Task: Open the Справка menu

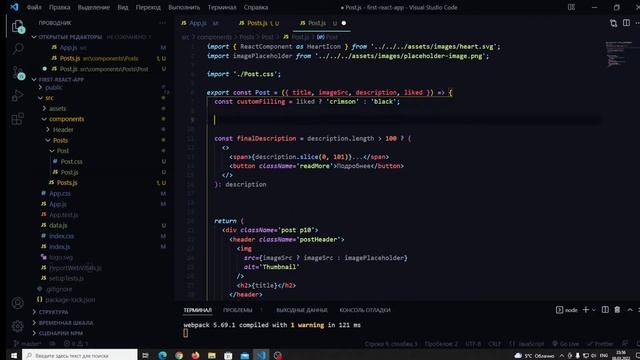Action: click(x=256, y=7)
